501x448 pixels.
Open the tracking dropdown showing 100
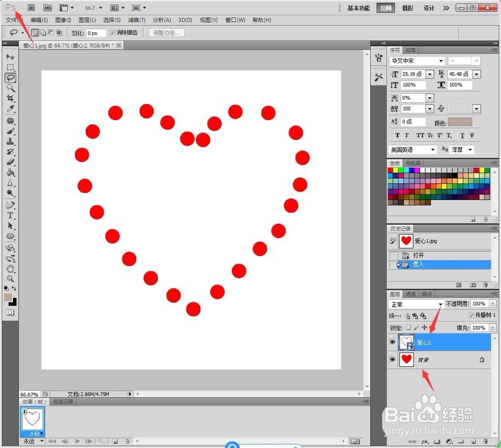pyautogui.click(x=430, y=109)
